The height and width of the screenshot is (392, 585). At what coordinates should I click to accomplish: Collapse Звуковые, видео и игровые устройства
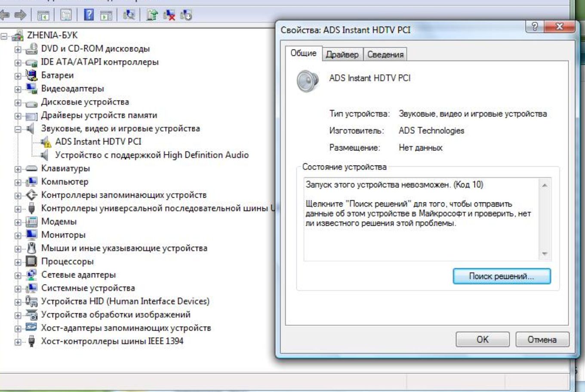(x=18, y=129)
